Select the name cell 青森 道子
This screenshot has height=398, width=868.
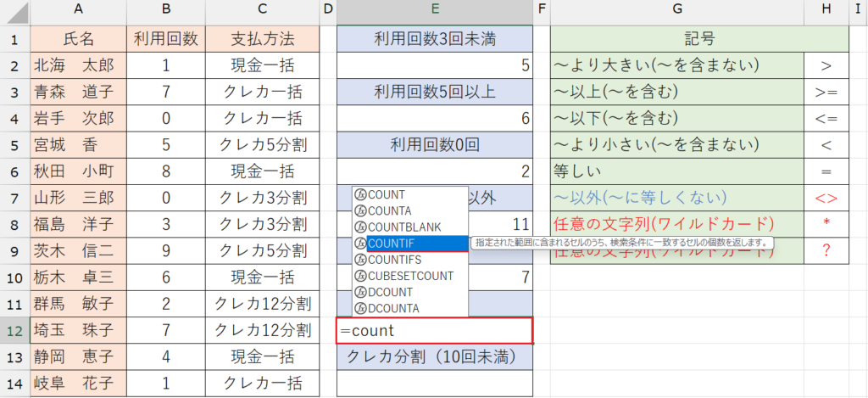[79, 92]
